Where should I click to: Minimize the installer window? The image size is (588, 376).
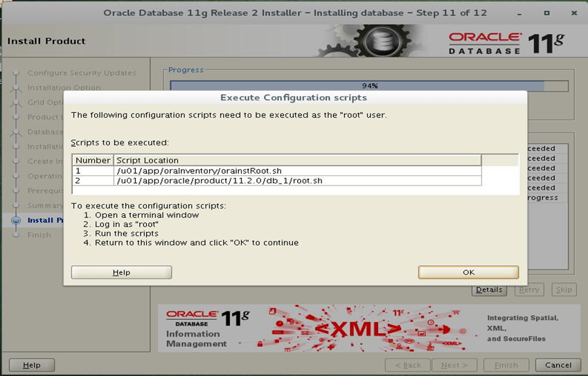(x=519, y=13)
